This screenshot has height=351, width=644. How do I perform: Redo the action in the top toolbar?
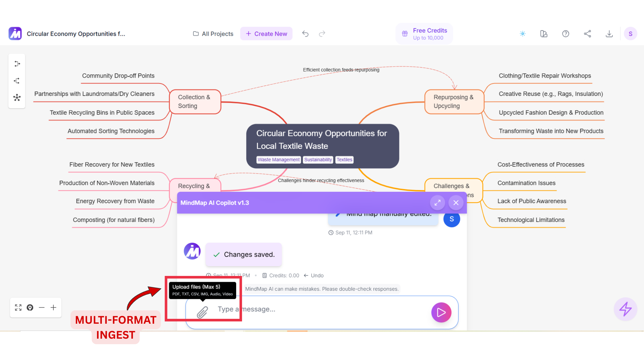(322, 34)
